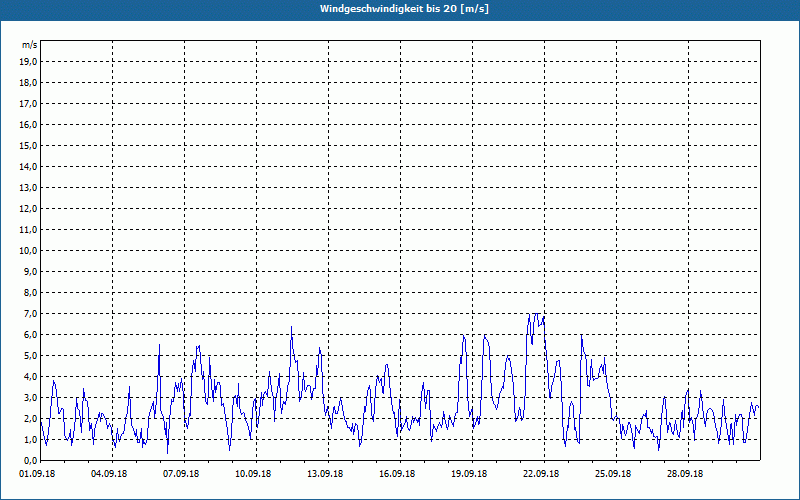The width and height of the screenshot is (800, 500).
Task: Select the 10.09.18 date label
Action: click(253, 473)
